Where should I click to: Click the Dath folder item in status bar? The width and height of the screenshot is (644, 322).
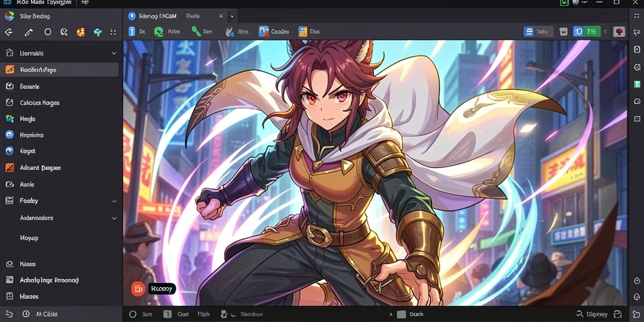tap(411, 314)
